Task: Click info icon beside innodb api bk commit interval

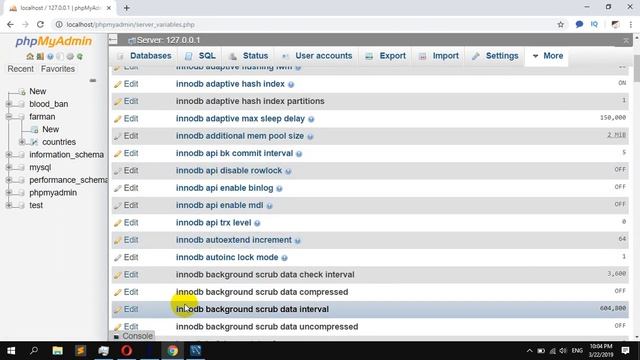Action: [x=299, y=154]
